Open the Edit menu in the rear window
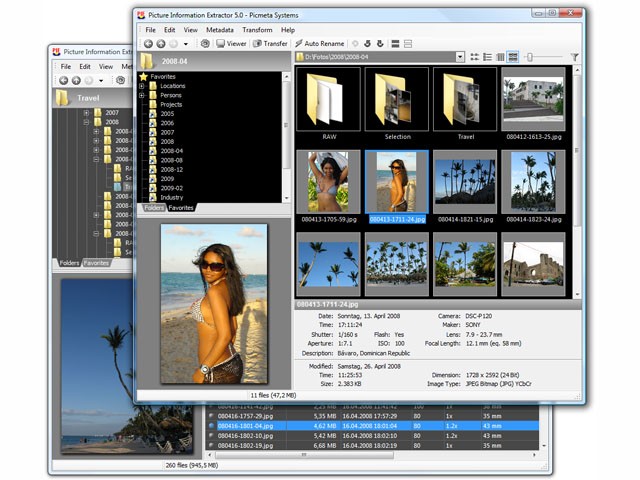 [x=85, y=67]
